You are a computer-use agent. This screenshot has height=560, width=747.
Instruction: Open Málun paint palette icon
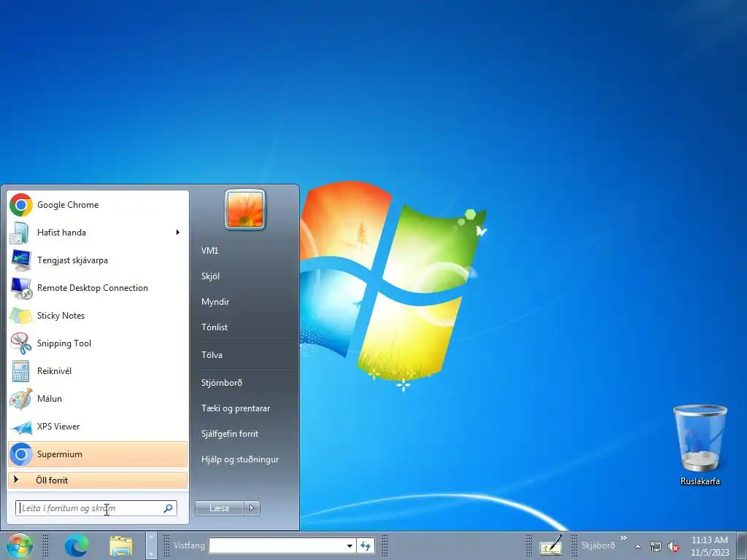21,399
